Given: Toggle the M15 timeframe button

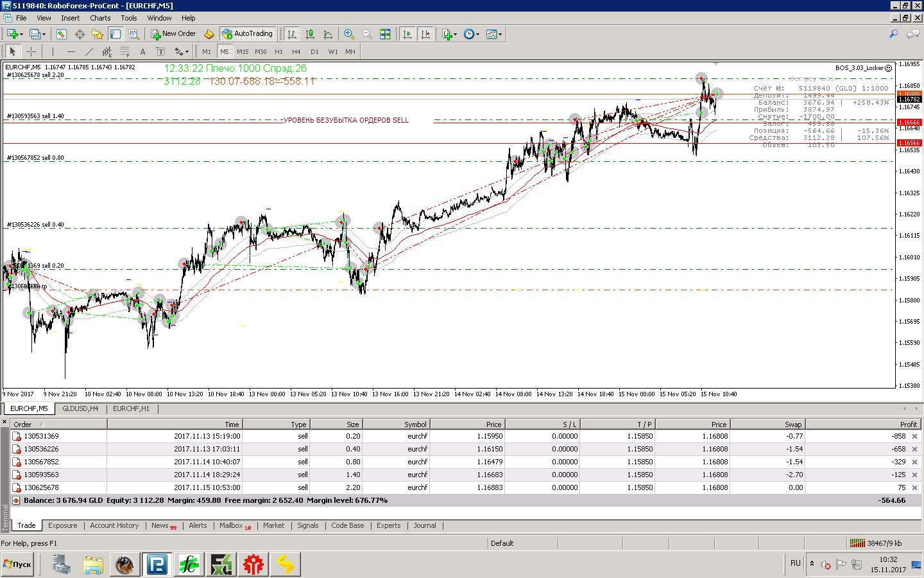Looking at the screenshot, I should [x=243, y=51].
